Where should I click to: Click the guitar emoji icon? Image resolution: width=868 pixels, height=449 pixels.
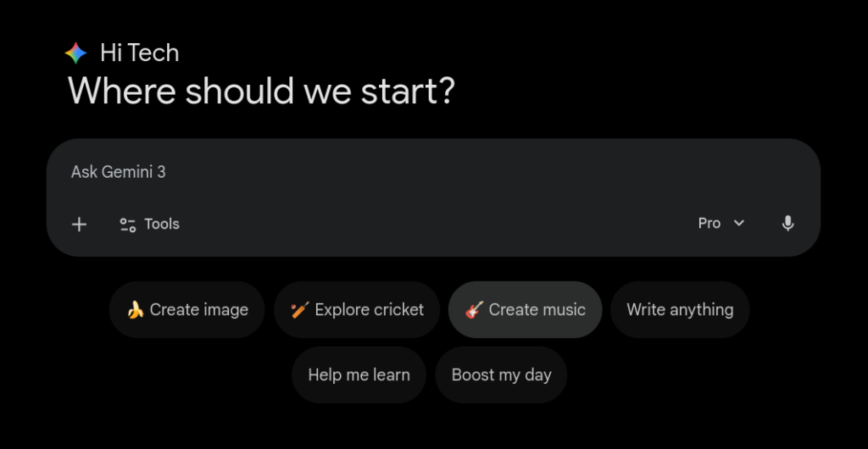point(474,310)
